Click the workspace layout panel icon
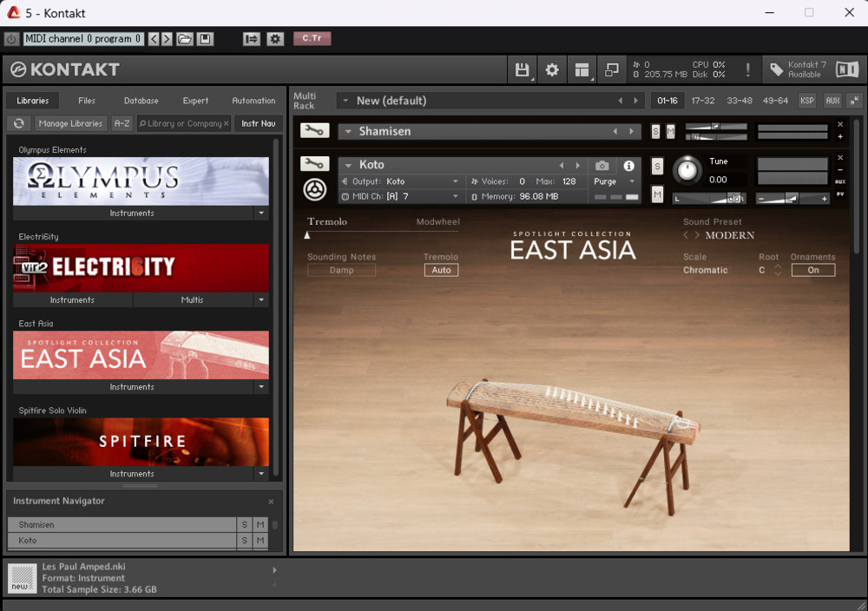This screenshot has width=868, height=611. [x=582, y=70]
